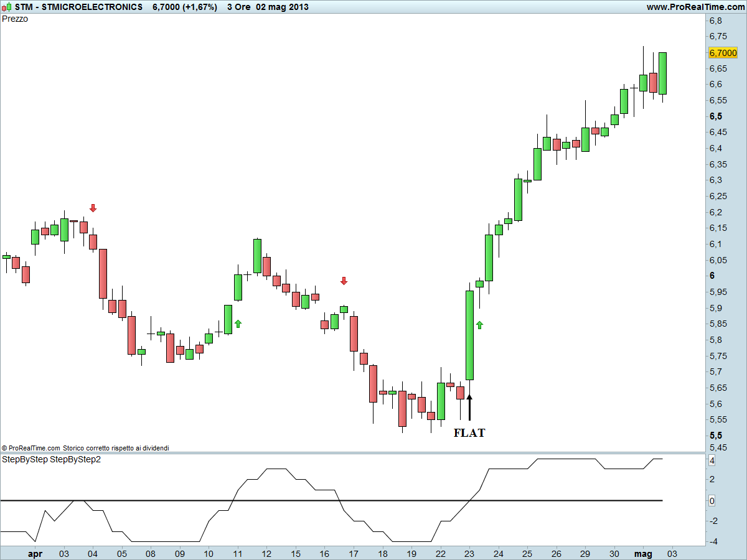
Task: Click the 5,95 price axis value
Action: click(x=718, y=292)
